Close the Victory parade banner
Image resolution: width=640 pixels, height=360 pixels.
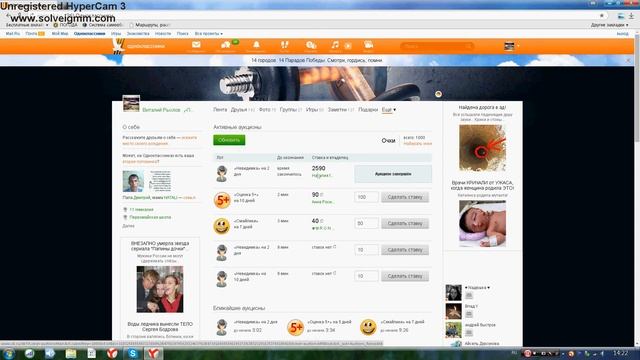(628, 60)
